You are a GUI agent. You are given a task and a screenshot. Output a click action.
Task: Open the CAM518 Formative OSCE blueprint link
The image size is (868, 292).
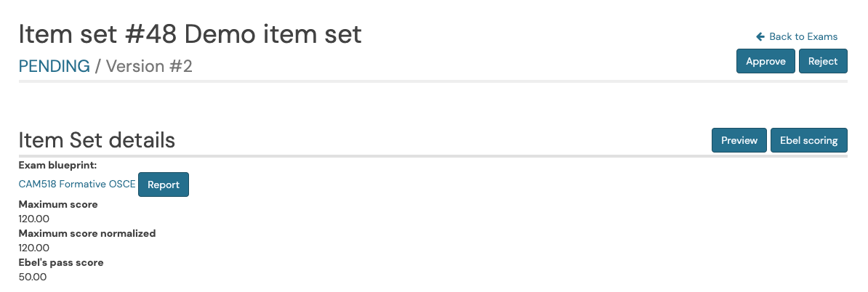tap(77, 184)
